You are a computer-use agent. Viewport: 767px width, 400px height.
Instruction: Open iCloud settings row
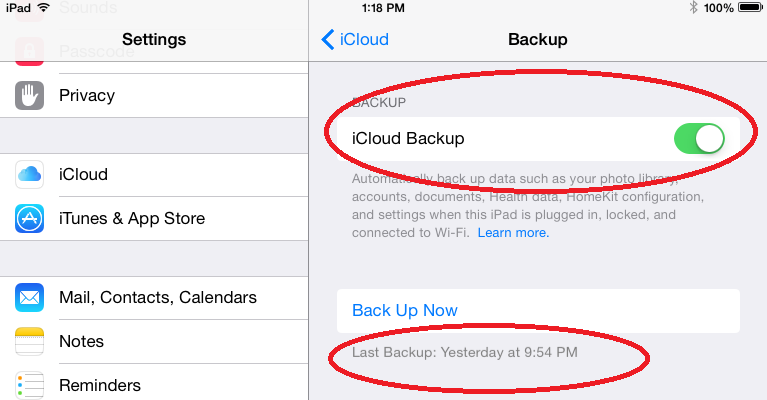click(84, 174)
